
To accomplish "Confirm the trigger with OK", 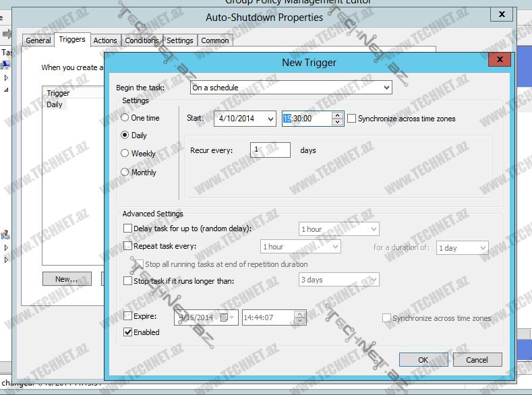I will coord(423,360).
